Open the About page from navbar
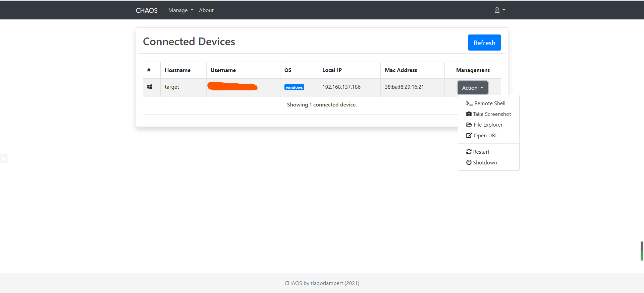 (x=206, y=10)
